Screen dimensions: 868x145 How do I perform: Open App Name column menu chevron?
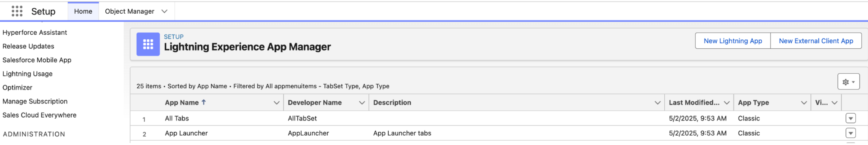[277, 103]
